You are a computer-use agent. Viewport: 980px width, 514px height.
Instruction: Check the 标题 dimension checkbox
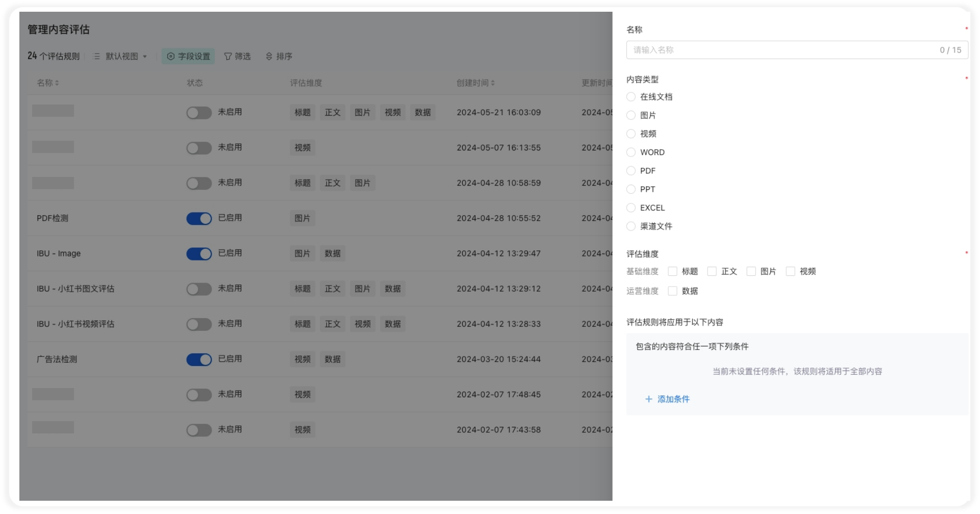click(672, 272)
